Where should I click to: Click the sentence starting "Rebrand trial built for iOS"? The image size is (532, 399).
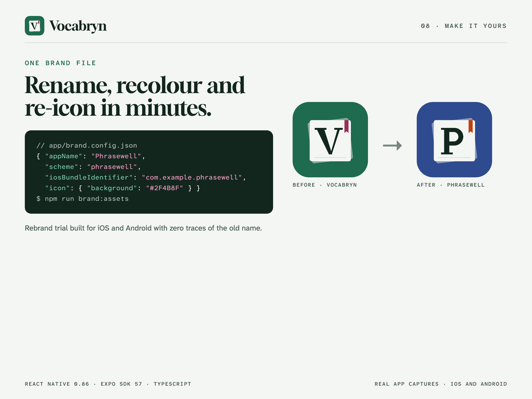pos(143,228)
